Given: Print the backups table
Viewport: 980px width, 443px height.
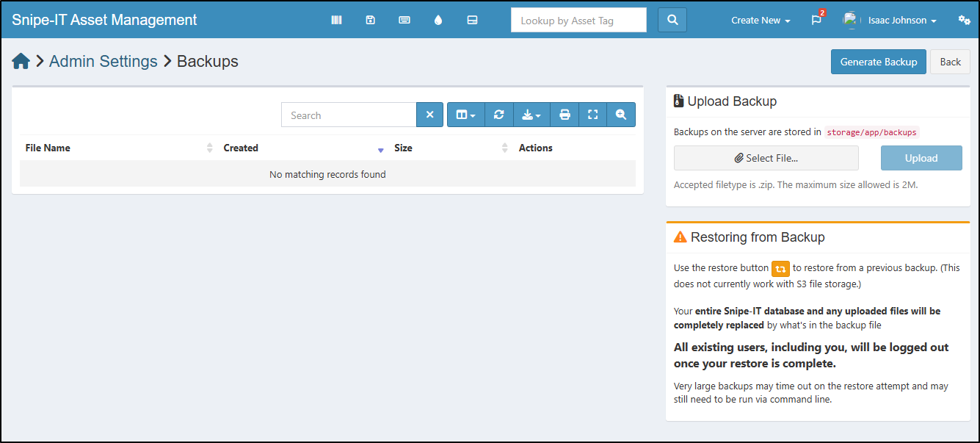Looking at the screenshot, I should [x=565, y=115].
